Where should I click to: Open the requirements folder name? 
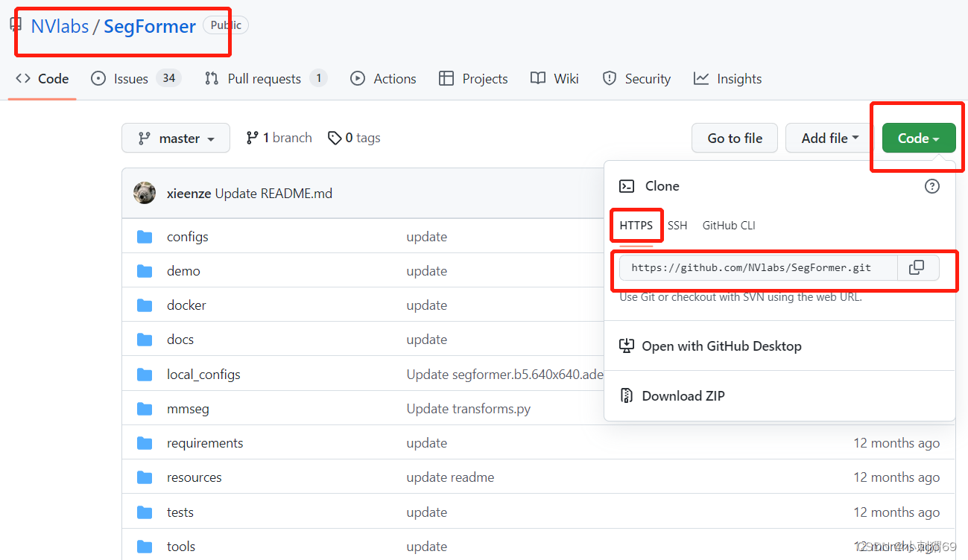[205, 443]
